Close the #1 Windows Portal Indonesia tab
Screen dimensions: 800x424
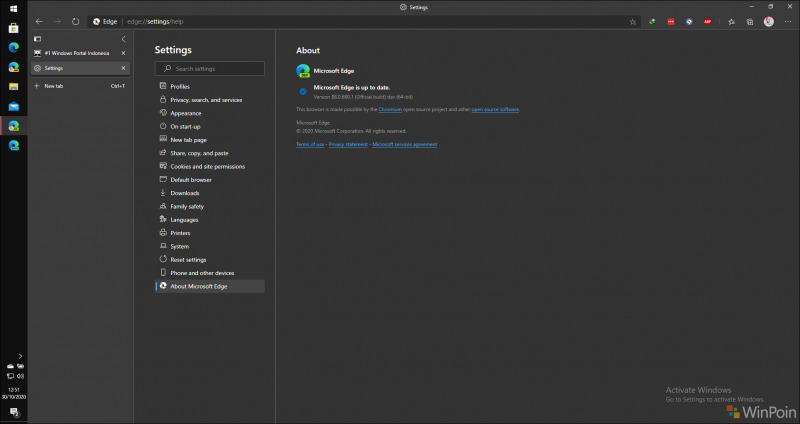123,53
